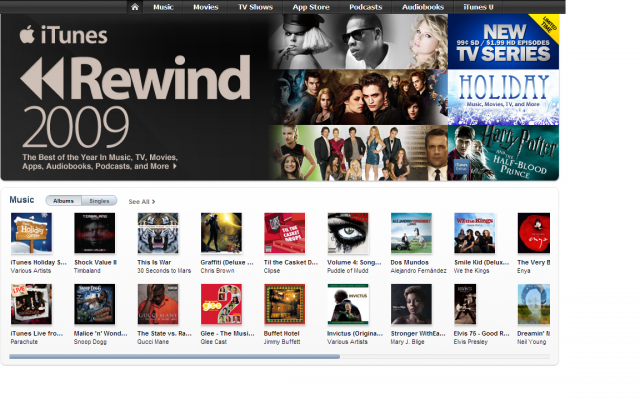Click the Music albums horizontal scrollbar thumb
The image size is (640, 400).
(174, 356)
